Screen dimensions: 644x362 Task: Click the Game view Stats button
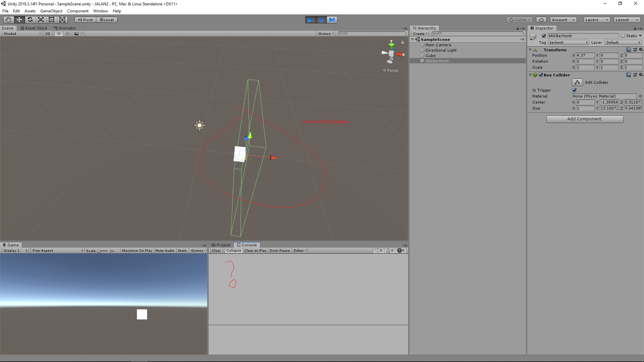click(182, 250)
